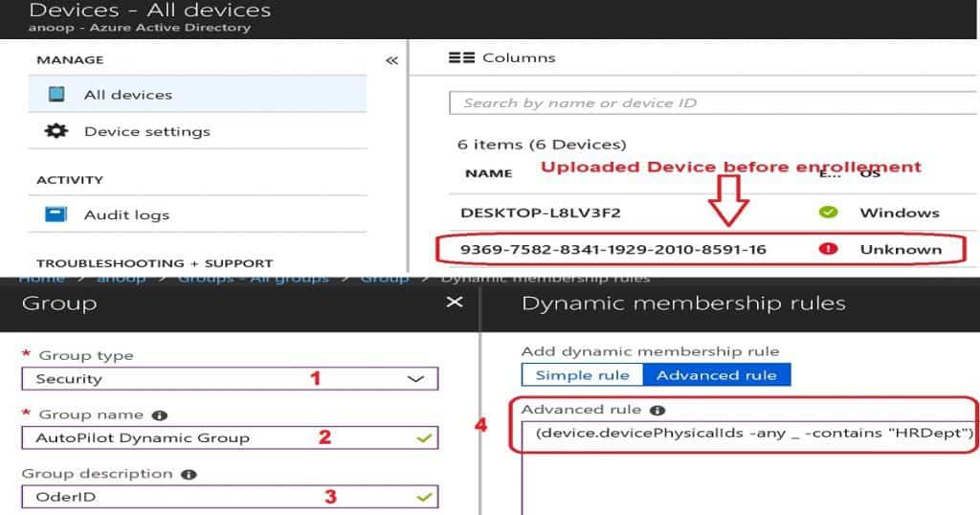This screenshot has width=980, height=515.
Task: Open Device settings
Action: click(x=197, y=131)
